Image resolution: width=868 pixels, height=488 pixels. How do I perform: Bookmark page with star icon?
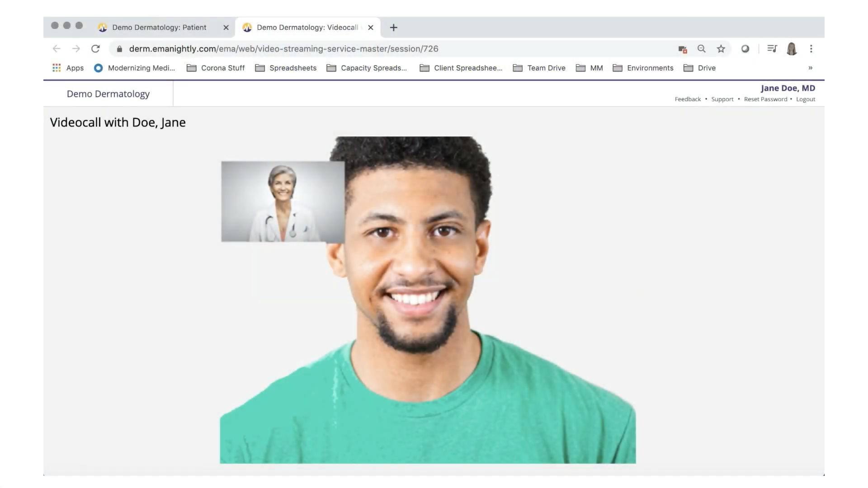tap(721, 49)
